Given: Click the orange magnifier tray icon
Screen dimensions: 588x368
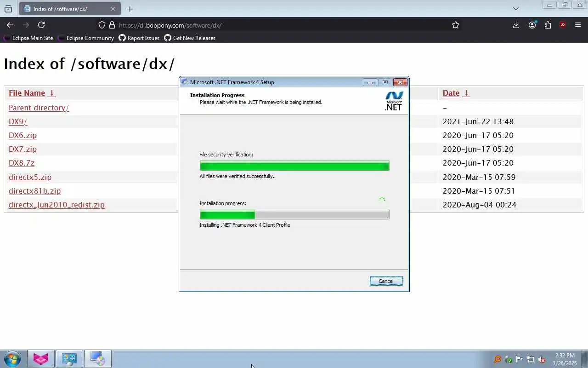Looking at the screenshot, I should [x=498, y=359].
